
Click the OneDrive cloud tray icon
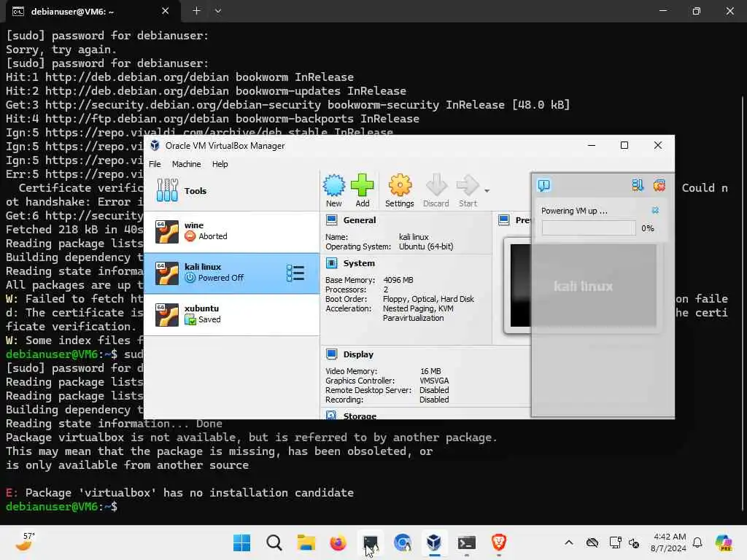point(592,542)
